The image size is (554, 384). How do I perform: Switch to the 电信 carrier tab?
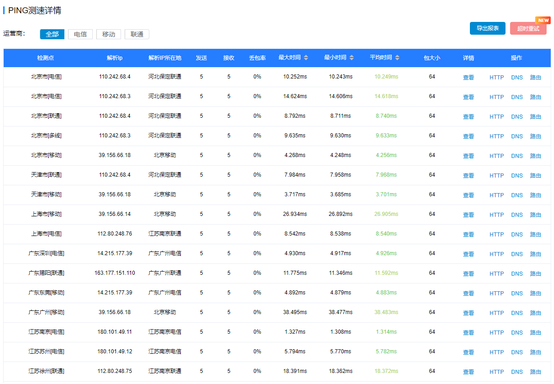tap(80, 34)
